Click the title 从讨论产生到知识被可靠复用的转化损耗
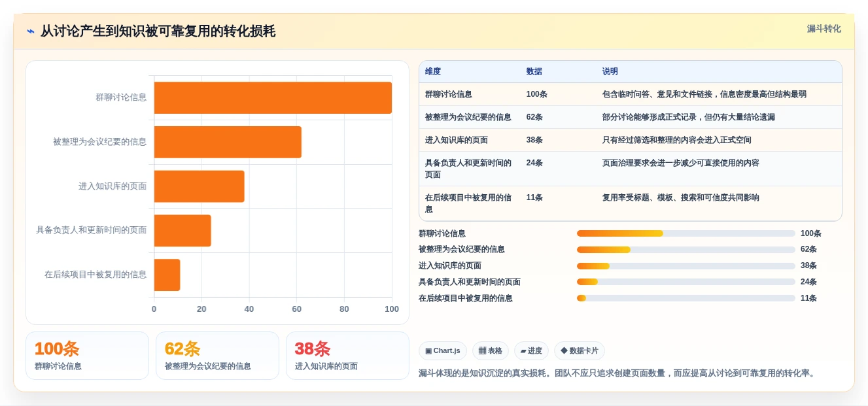This screenshot has height=406, width=868. coord(158,31)
